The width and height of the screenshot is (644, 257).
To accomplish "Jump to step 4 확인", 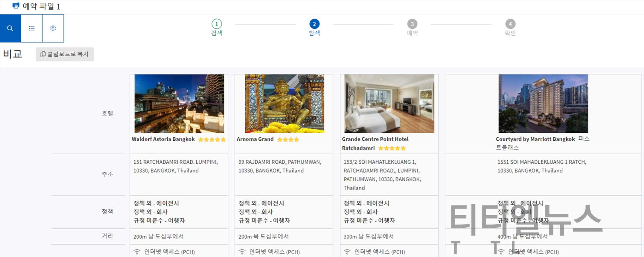I will (510, 27).
